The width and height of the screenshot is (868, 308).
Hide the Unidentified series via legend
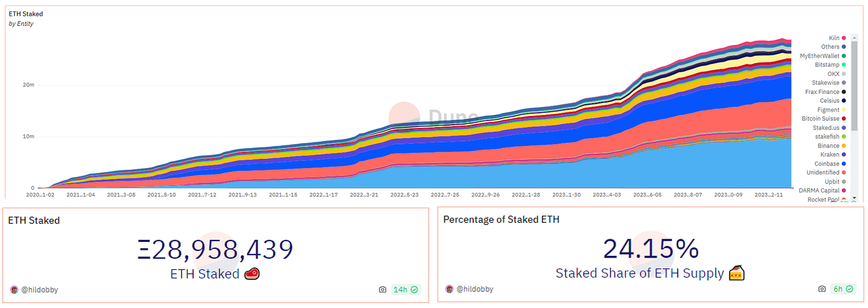pyautogui.click(x=826, y=172)
